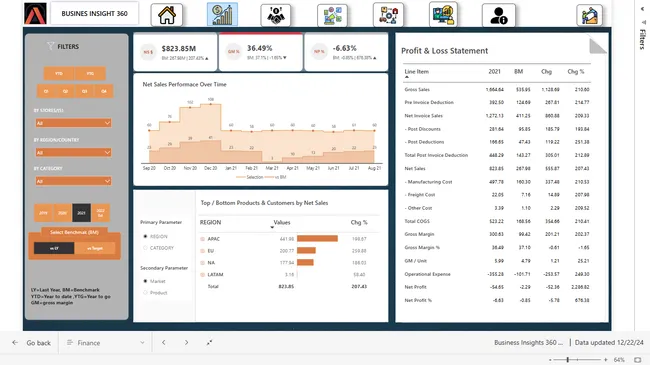
Task: Select fiscal year 2019
Action: 43,213
